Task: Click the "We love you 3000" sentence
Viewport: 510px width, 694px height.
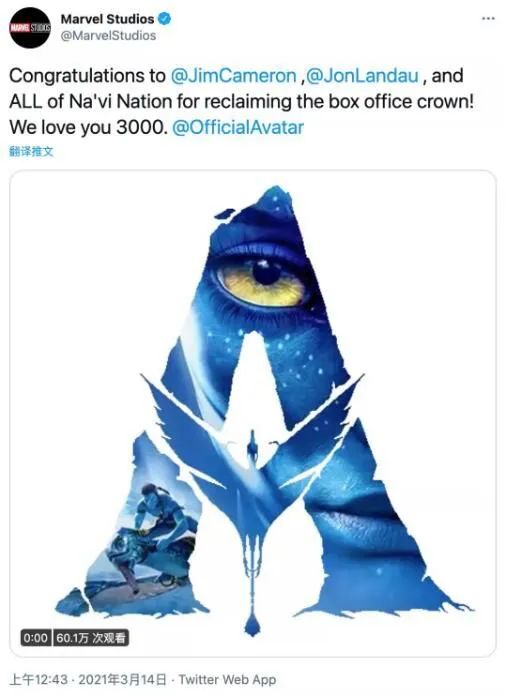Action: 88,127
